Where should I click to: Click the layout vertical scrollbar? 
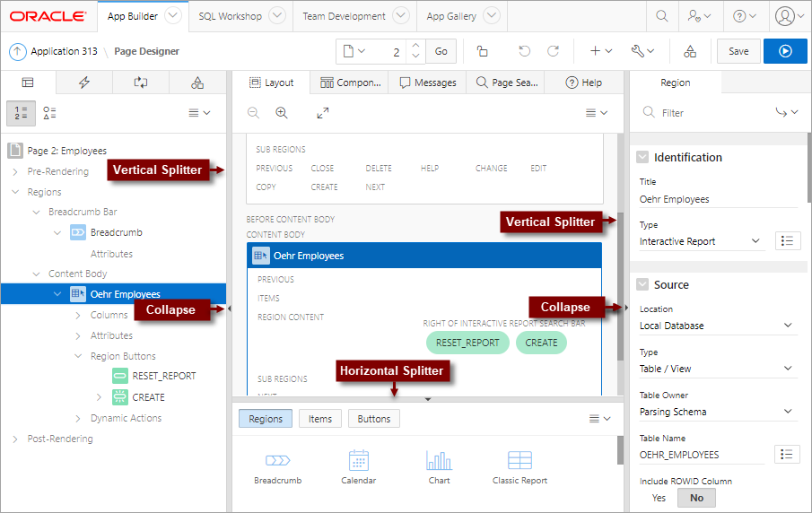coord(620,286)
